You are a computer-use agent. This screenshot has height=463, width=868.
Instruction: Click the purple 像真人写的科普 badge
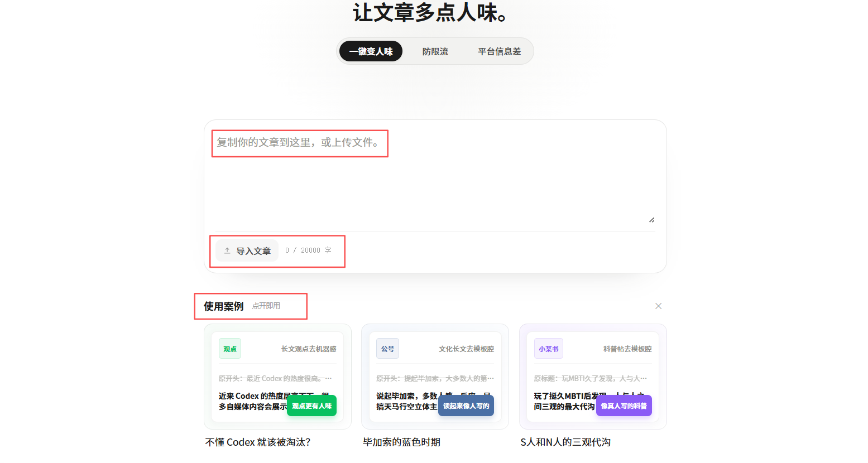(624, 406)
